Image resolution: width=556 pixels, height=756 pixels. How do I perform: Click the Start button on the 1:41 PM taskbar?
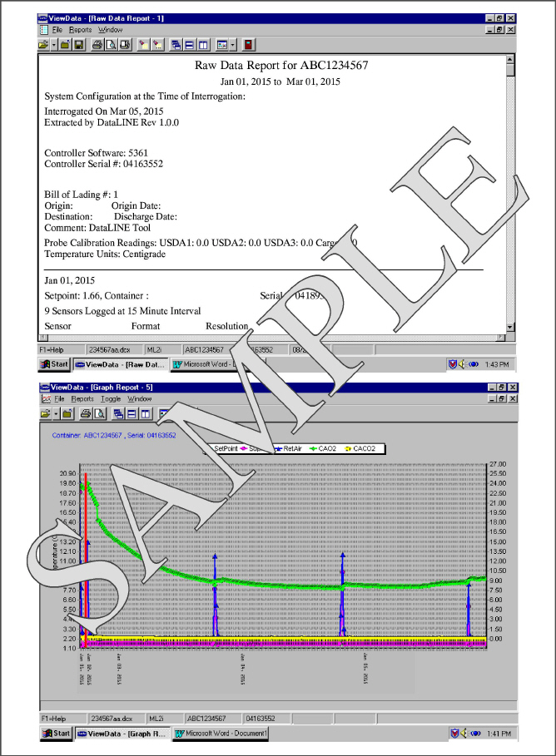(x=56, y=734)
